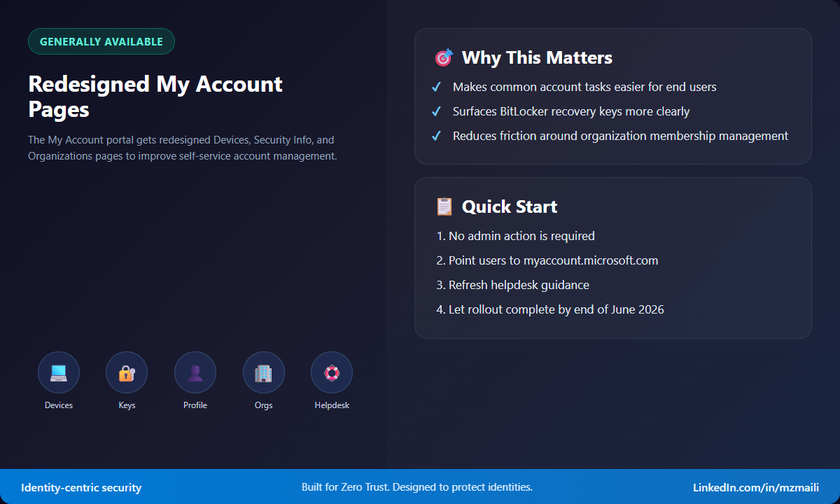The width and height of the screenshot is (840, 504).
Task: Click the Why This Matters heading
Action: pyautogui.click(x=537, y=57)
